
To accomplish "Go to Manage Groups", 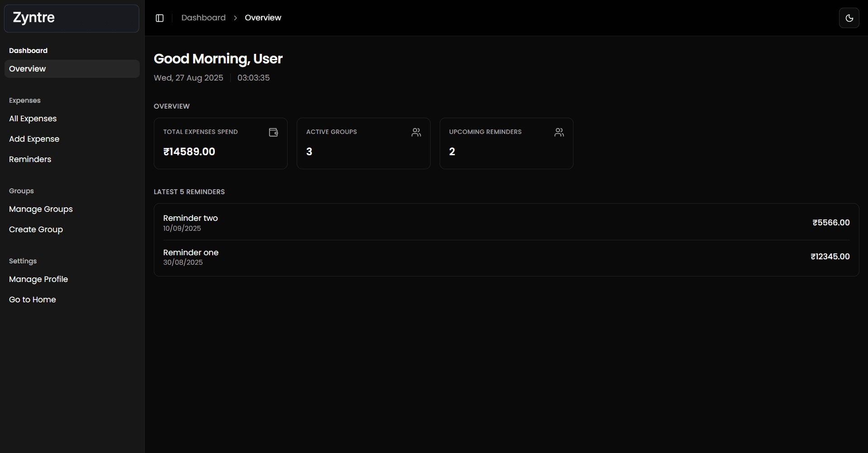I will point(41,209).
